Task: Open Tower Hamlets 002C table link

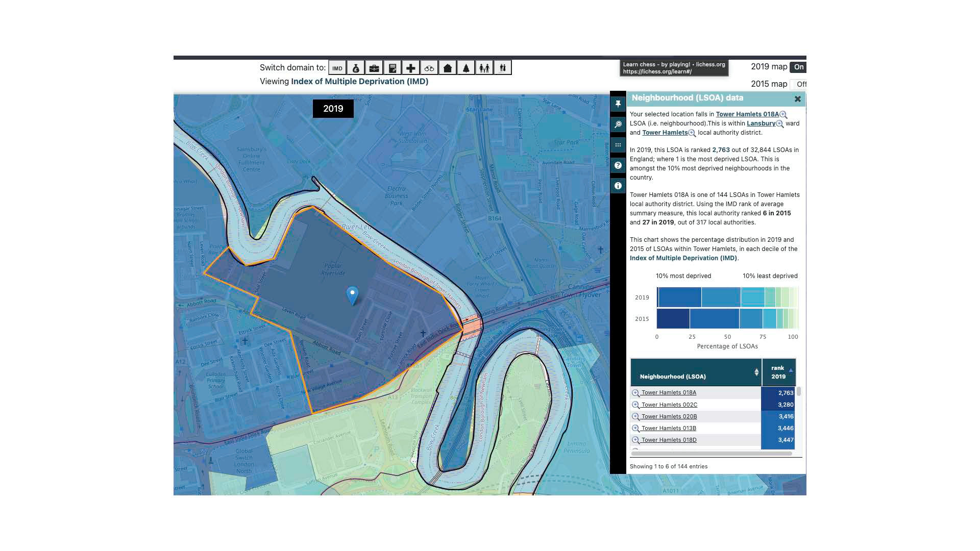Action: point(669,405)
